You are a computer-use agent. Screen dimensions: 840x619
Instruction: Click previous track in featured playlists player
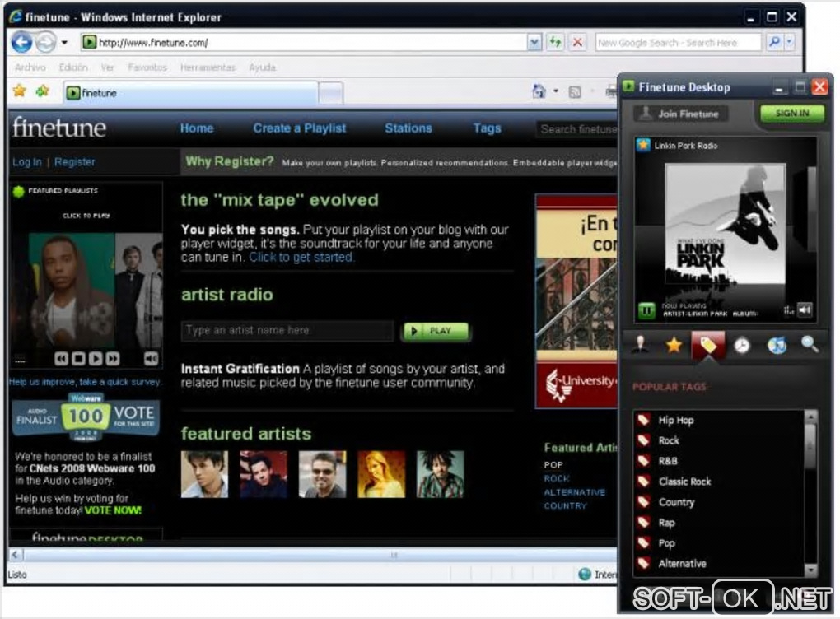tap(61, 359)
